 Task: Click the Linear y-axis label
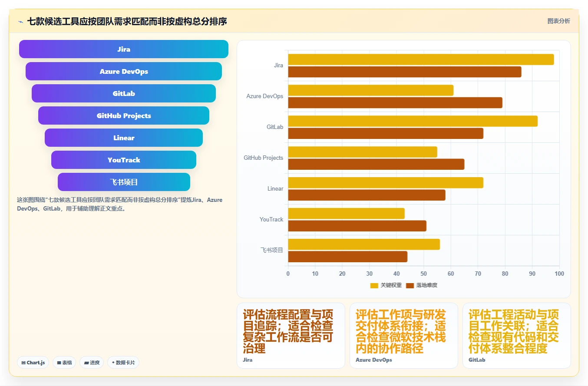tap(275, 189)
